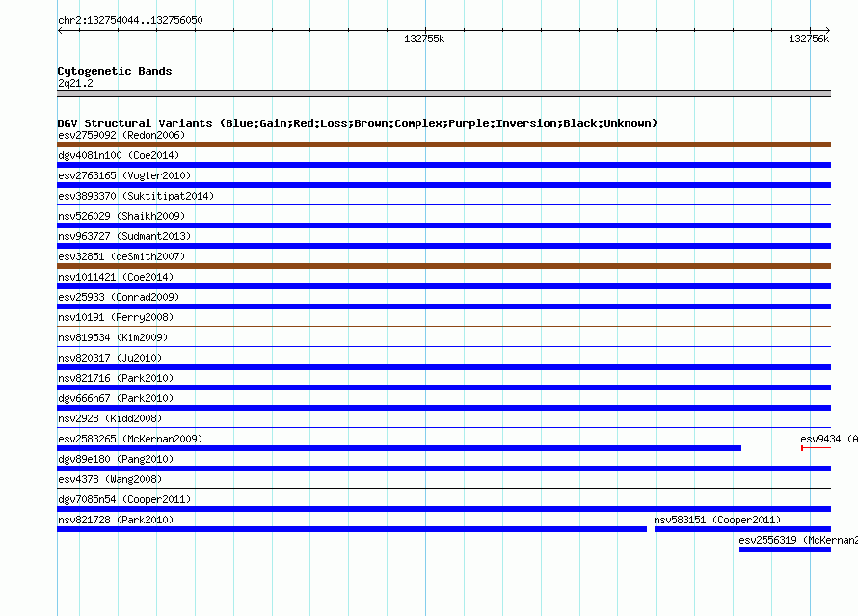Select the nsv963727 (Sudmant2013) label
858x616 pixels.
[124, 236]
